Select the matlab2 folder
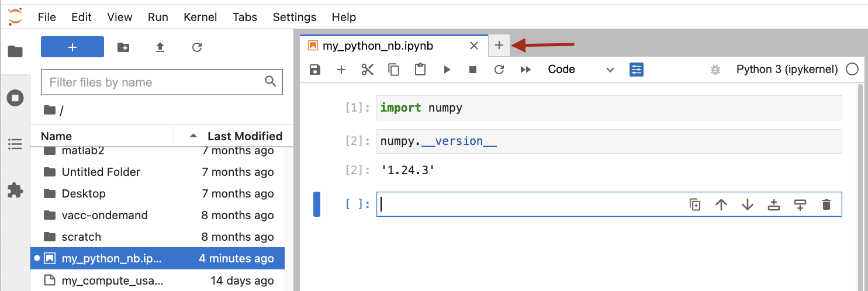Screen dimensions: 868x291 (x=158, y=151)
